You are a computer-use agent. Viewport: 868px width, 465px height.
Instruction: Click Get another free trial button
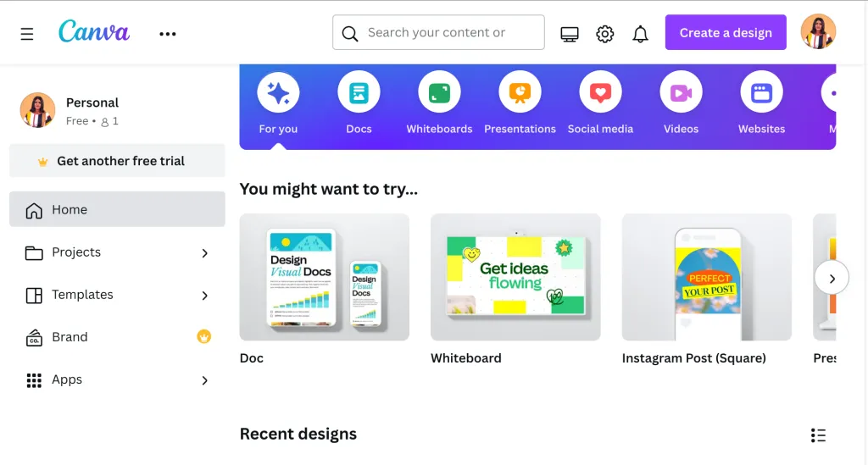point(117,161)
